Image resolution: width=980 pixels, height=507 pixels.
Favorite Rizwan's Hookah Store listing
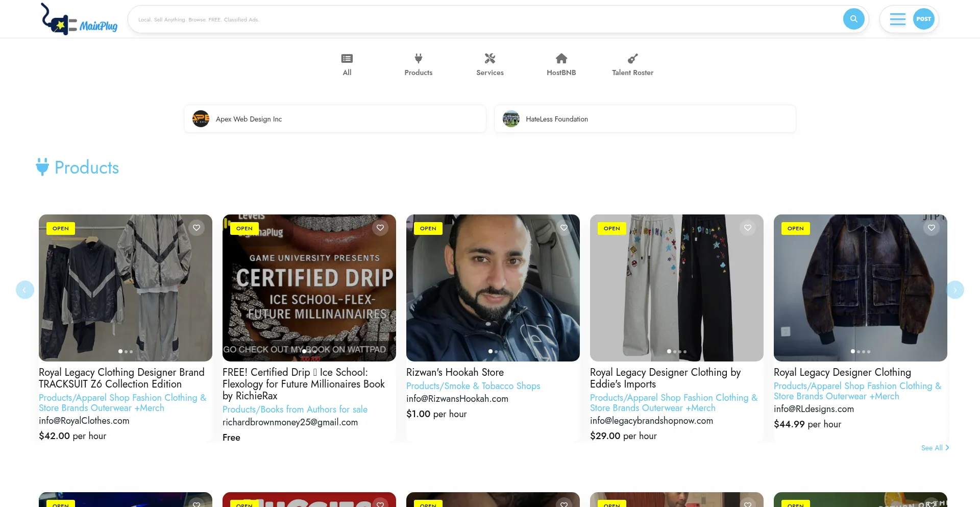tap(564, 228)
